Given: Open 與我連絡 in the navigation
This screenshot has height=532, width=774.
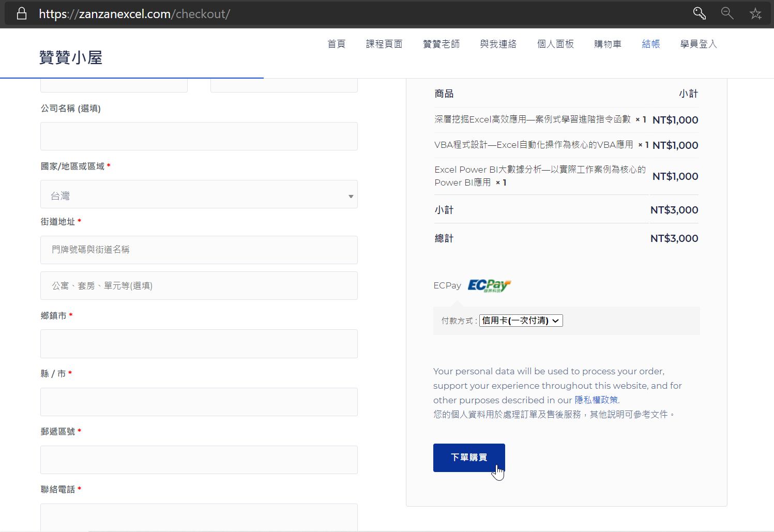Looking at the screenshot, I should 498,44.
